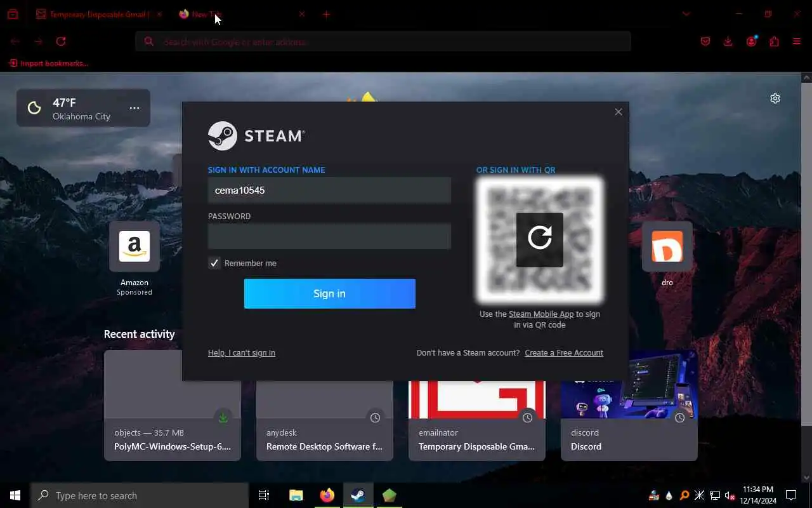Close the Steam sign-in dialog
This screenshot has width=812, height=508.
tap(619, 112)
